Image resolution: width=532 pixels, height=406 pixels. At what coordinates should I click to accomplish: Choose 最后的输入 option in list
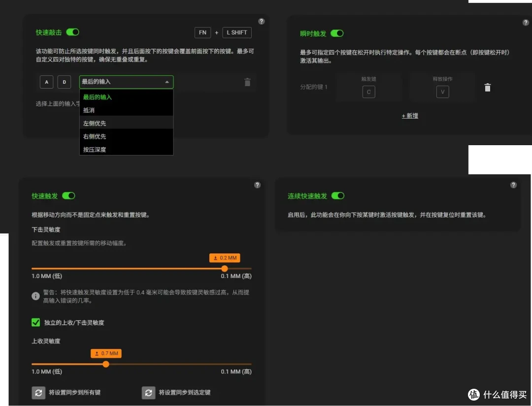pyautogui.click(x=126, y=97)
